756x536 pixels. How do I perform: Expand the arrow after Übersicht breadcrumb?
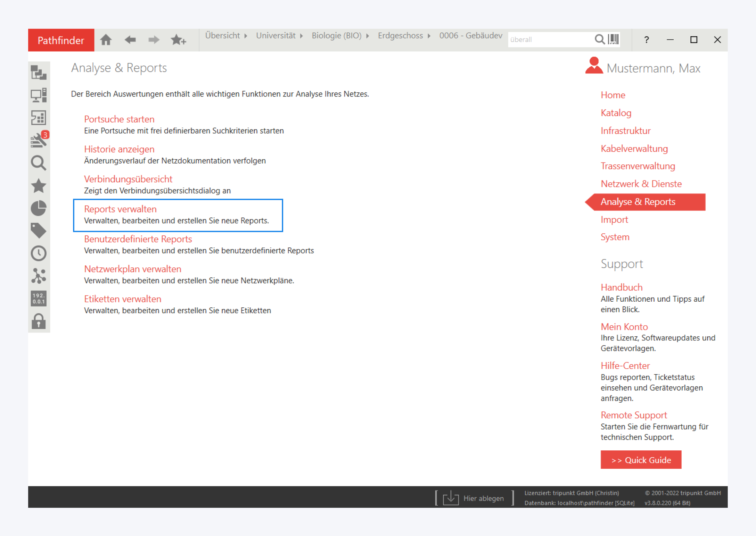(x=246, y=36)
